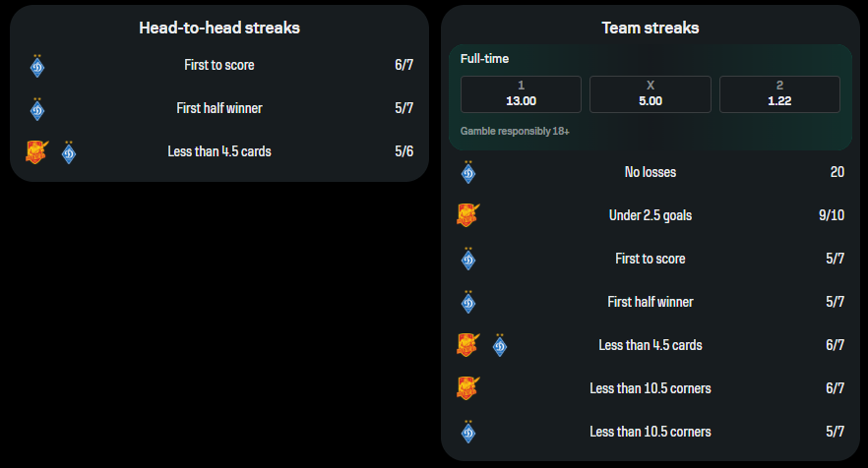Screen dimensions: 868x468
Task: Click orange crest next to Under 2.5 goals
Action: tap(467, 215)
